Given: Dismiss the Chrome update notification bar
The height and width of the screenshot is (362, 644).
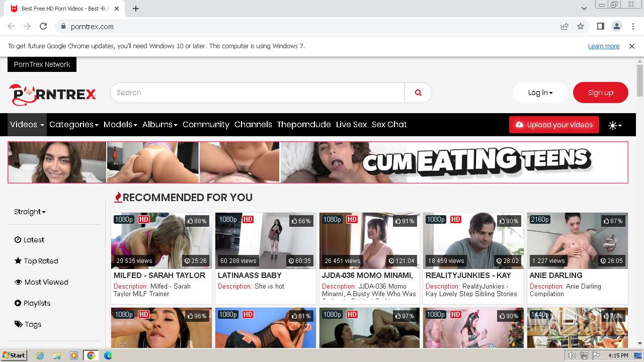Looking at the screenshot, I should click(x=632, y=46).
